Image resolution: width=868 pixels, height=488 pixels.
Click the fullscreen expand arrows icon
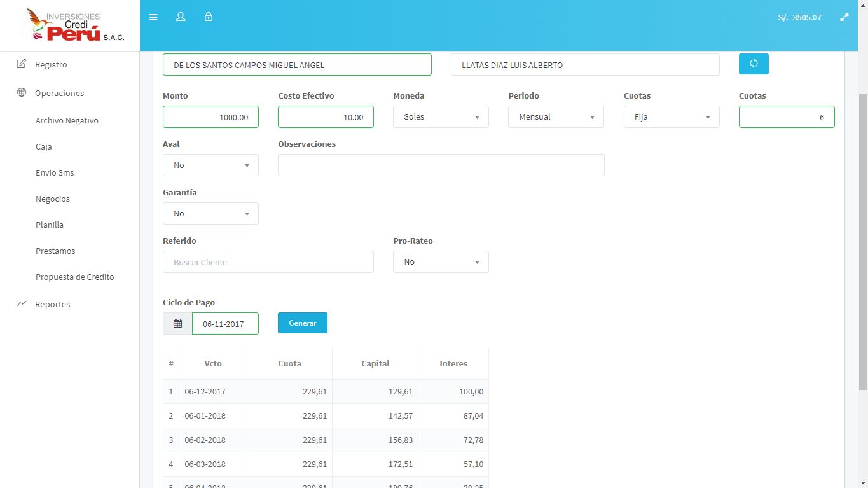click(844, 17)
